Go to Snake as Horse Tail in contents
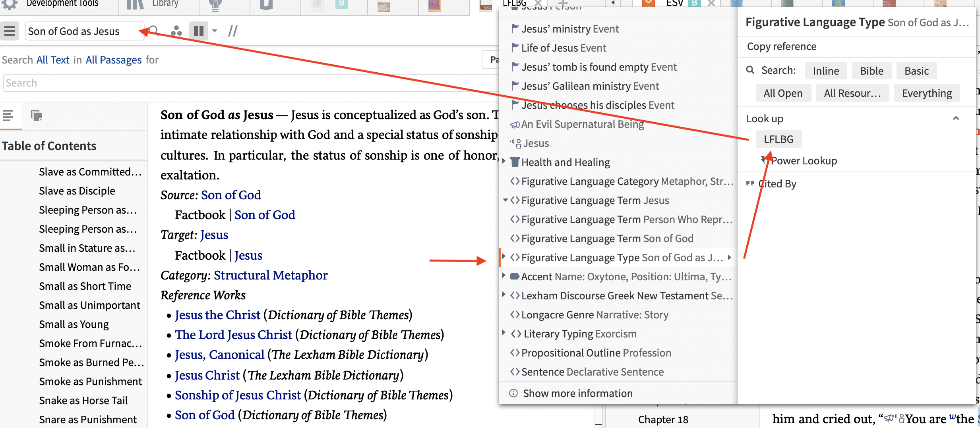Viewport: 980px width, 428px height. click(x=83, y=401)
